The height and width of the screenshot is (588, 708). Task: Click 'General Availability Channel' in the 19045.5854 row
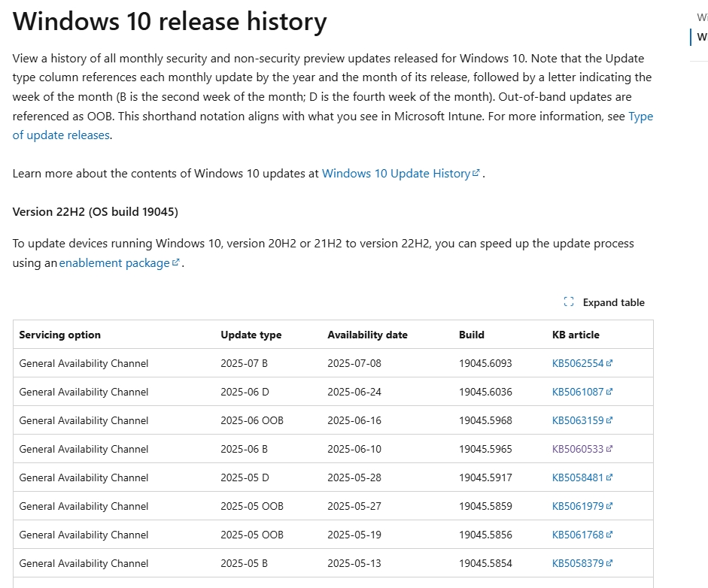(x=84, y=563)
